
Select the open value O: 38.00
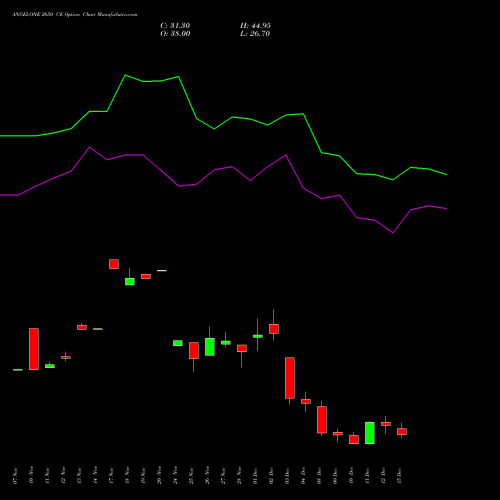click(175, 34)
